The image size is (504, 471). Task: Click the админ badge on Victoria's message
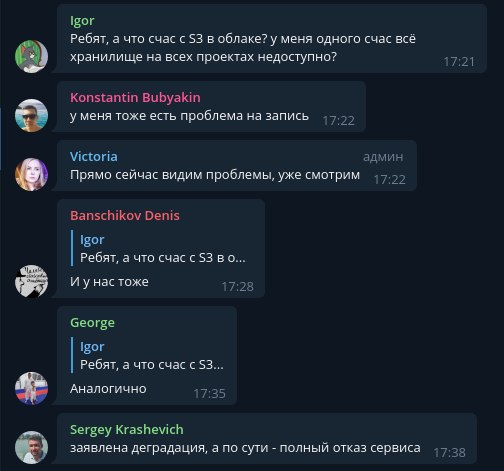coord(383,157)
